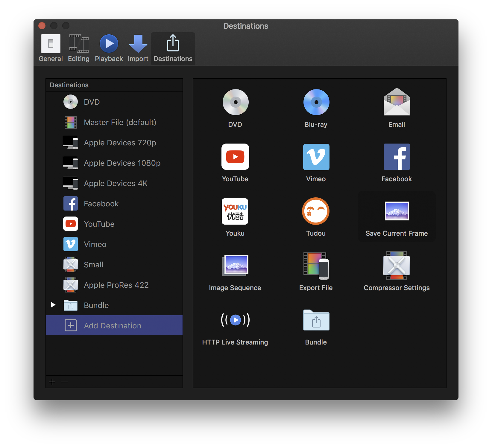Click the Blu-ray disc icon
The image size is (492, 448).
(316, 102)
